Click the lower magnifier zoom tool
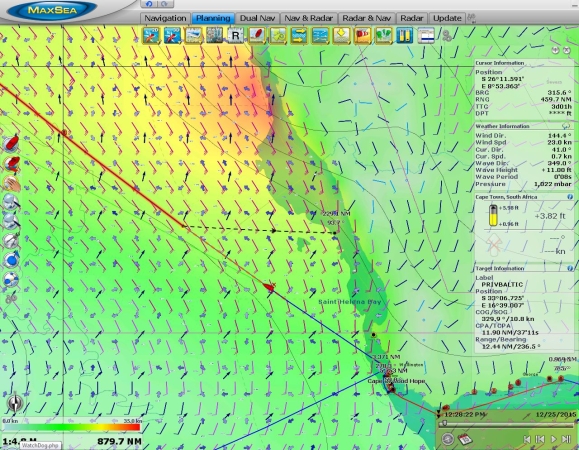This screenshot has height=450, width=579. click(x=11, y=221)
